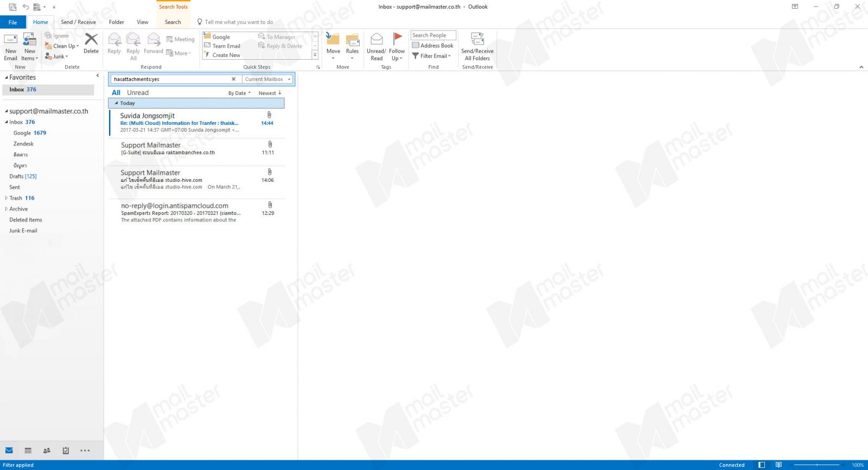Viewport: 868px width, 470px height.
Task: Select Inbox 376 under Favorites
Action: click(x=48, y=90)
